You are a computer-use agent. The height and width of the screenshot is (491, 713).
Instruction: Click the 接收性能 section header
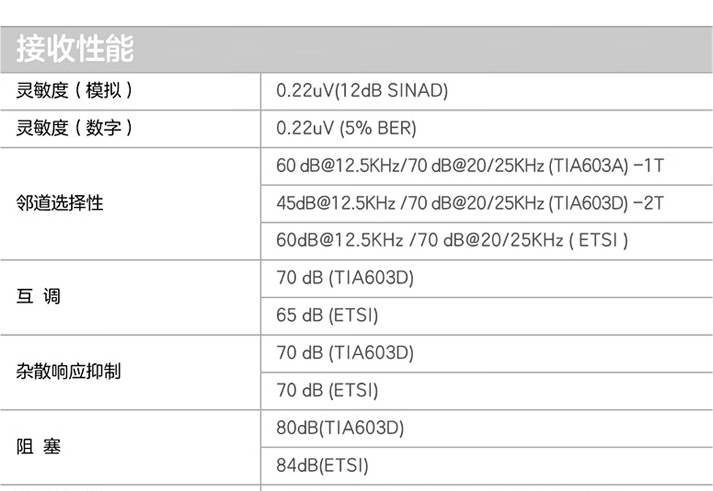coord(76,47)
